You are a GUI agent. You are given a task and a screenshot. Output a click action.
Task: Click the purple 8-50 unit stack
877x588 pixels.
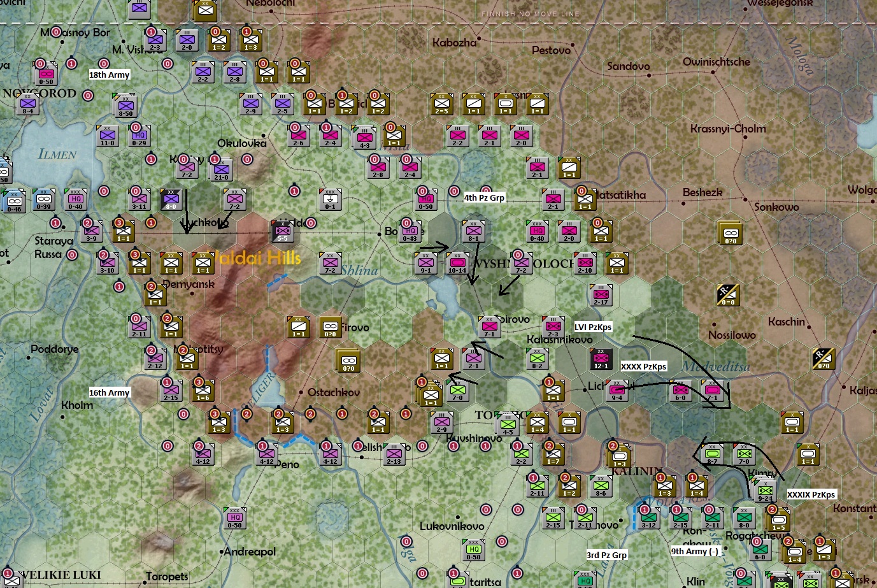[x=125, y=105]
